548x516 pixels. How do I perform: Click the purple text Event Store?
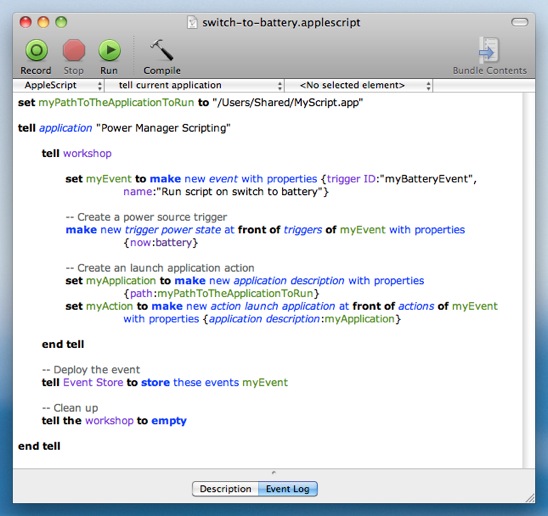93,382
